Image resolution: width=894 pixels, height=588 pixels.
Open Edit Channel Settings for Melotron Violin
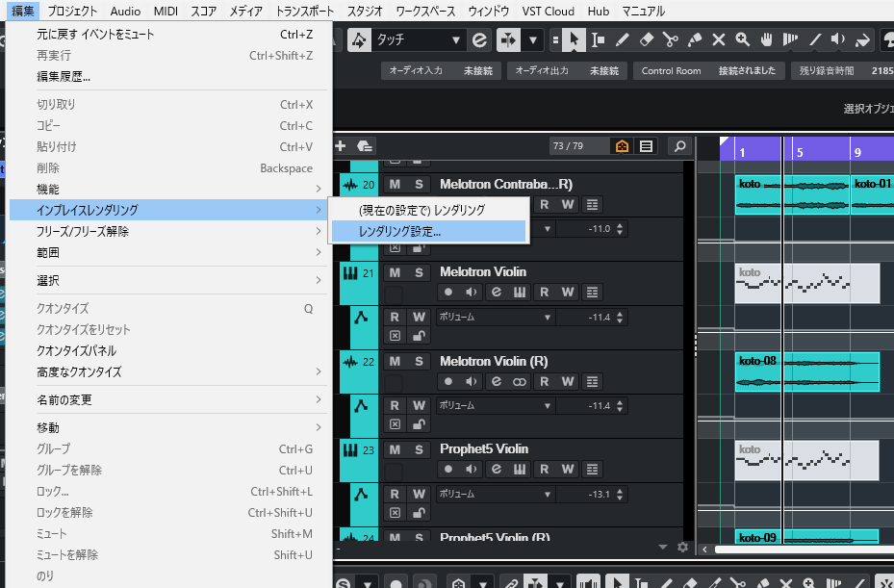pyautogui.click(x=496, y=292)
